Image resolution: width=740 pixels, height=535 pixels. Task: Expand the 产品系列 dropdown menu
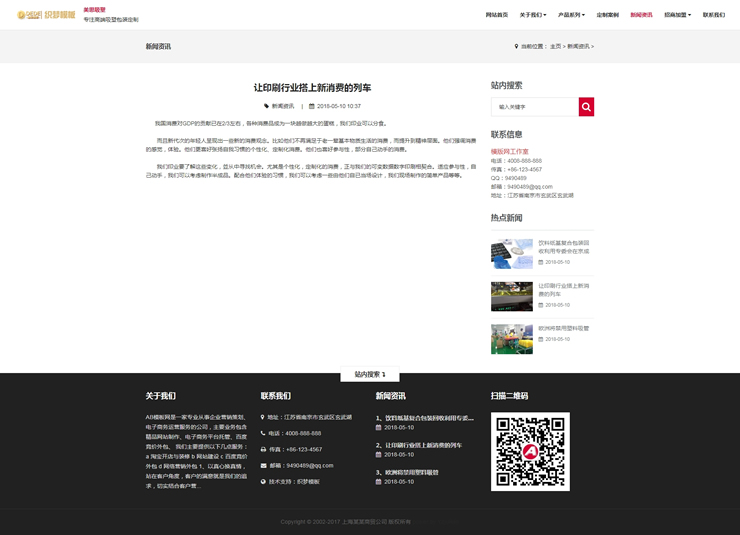[572, 15]
